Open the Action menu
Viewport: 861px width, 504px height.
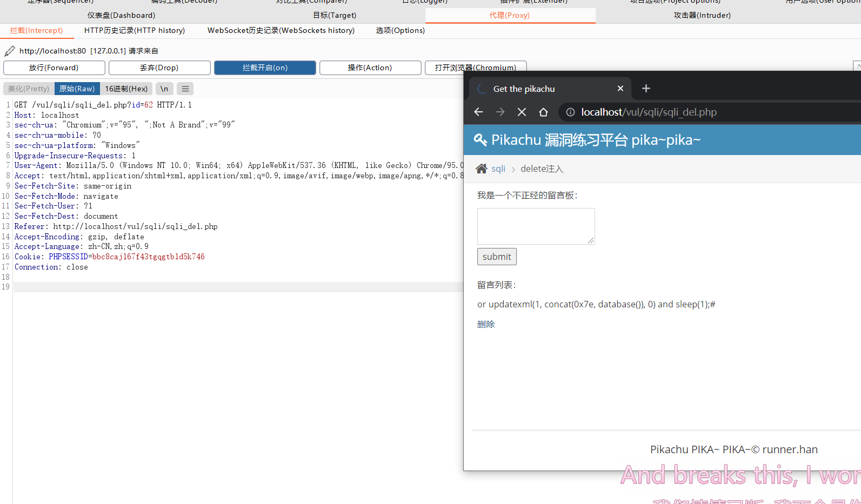coord(370,68)
